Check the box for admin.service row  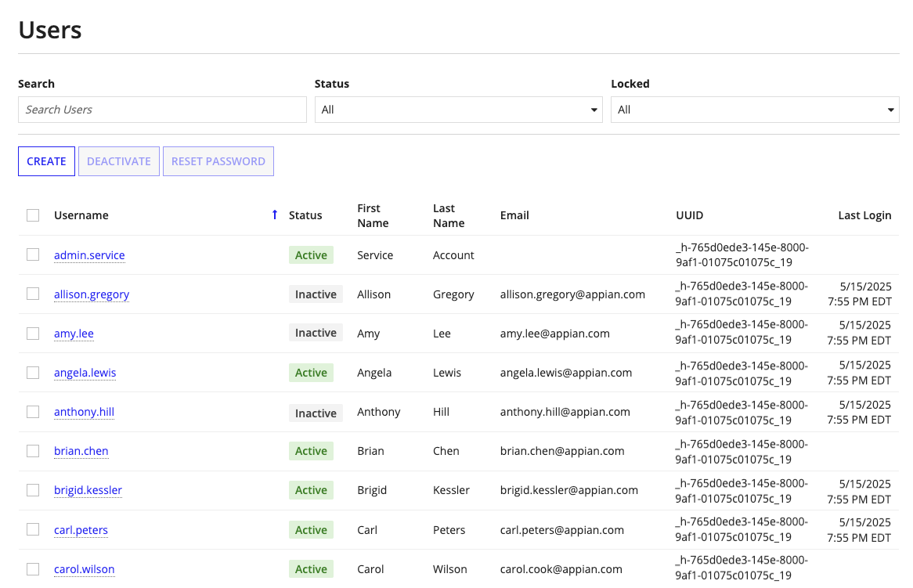(x=33, y=254)
